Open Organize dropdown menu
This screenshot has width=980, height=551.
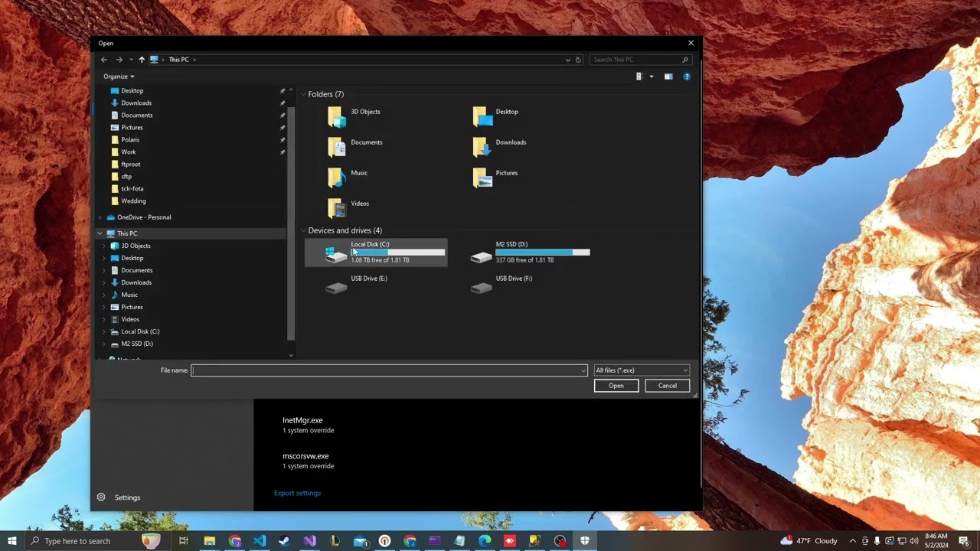[119, 77]
